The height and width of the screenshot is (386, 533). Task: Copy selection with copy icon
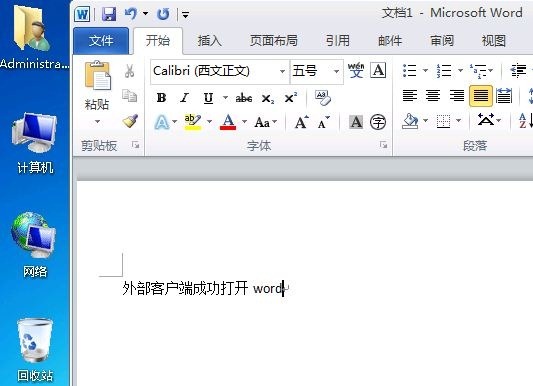point(130,96)
